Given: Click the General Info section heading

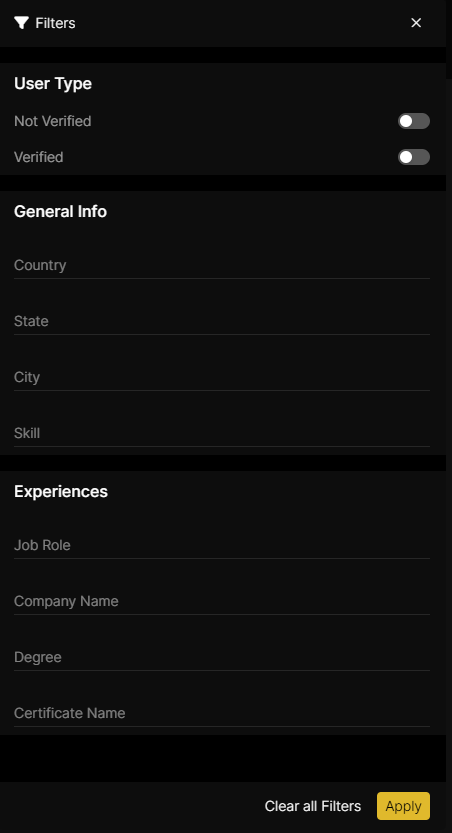Looking at the screenshot, I should [x=61, y=211].
